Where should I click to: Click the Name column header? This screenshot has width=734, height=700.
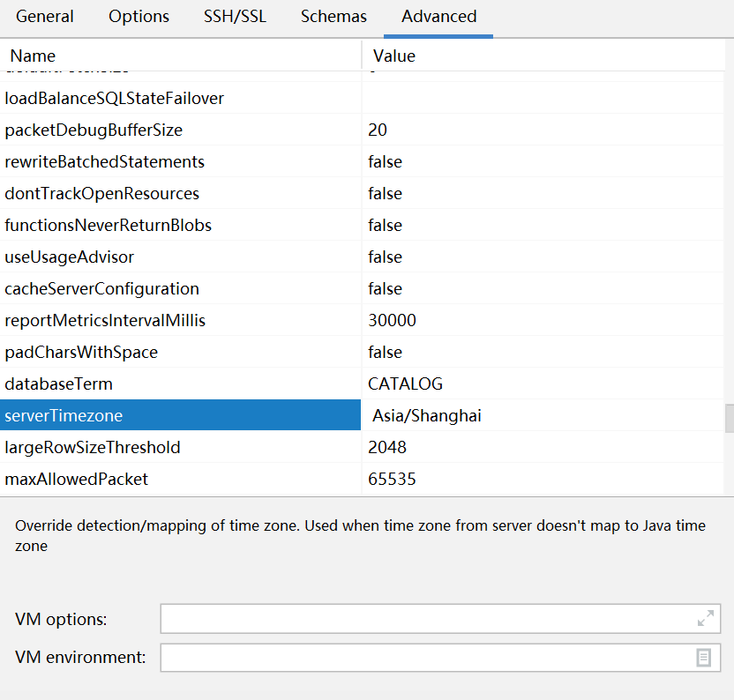pos(180,56)
